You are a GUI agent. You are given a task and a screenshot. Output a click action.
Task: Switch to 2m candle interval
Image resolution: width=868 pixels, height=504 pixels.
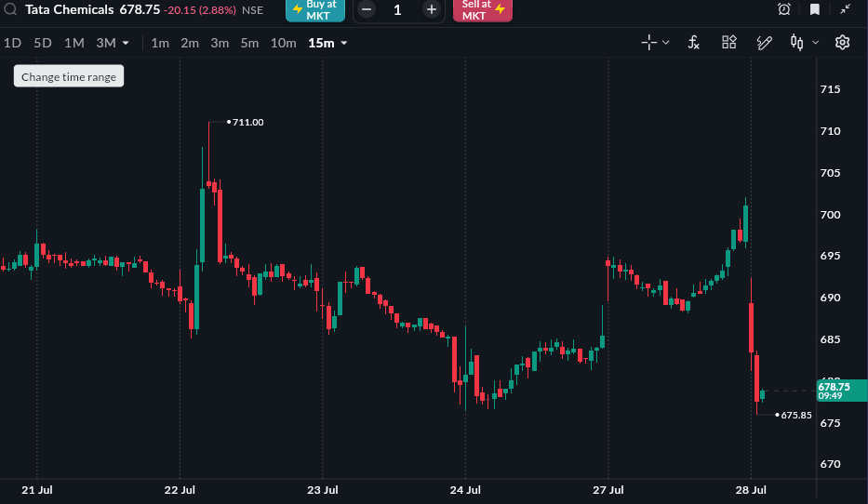pos(190,43)
